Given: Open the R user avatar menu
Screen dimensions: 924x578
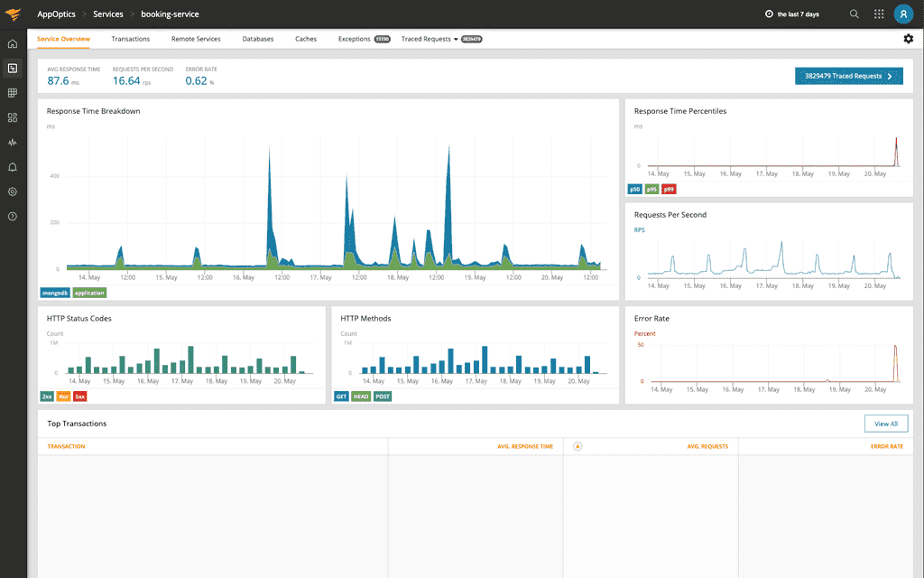Looking at the screenshot, I should pos(902,14).
